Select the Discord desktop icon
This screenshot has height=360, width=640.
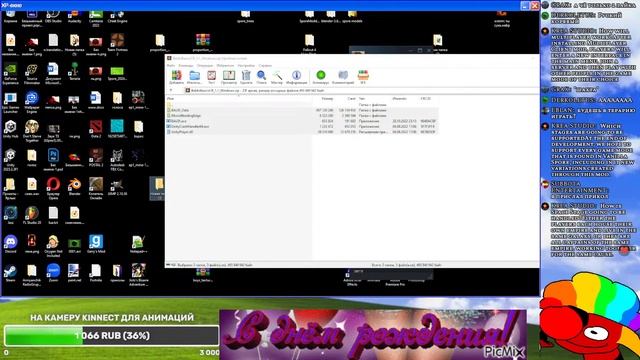click(x=10, y=244)
